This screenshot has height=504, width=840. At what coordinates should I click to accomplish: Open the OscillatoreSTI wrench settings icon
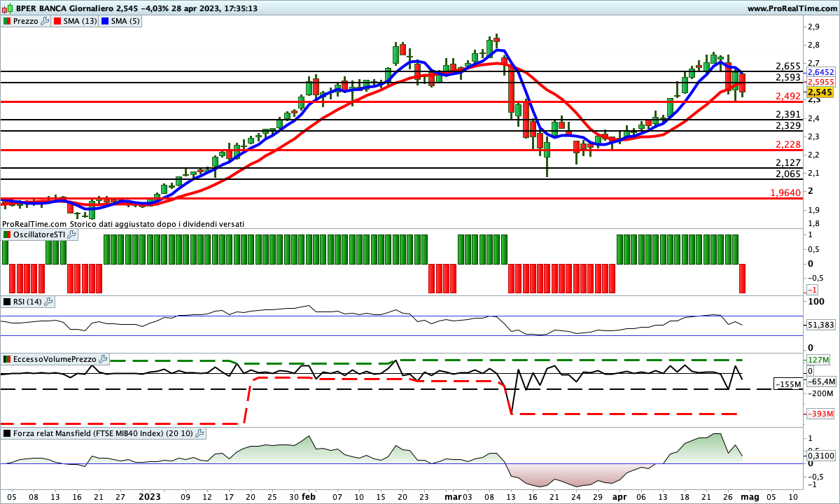(x=72, y=234)
